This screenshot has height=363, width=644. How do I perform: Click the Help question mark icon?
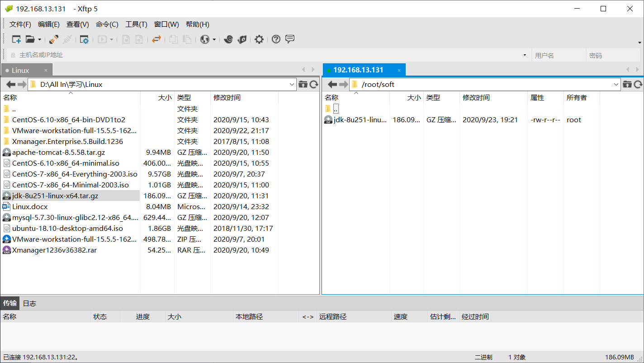pos(276,39)
